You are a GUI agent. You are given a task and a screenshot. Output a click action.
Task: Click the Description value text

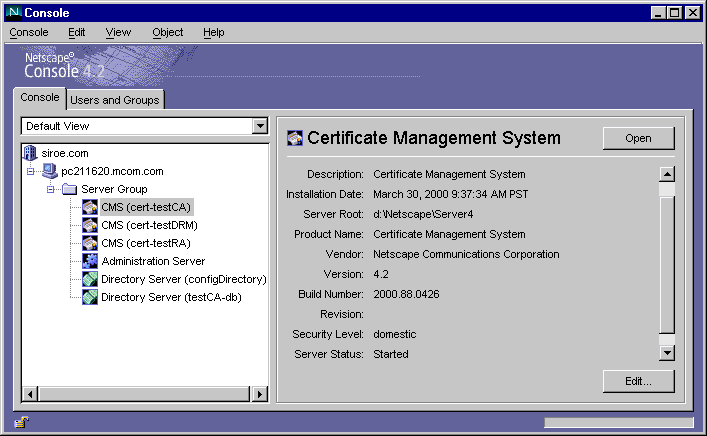449,174
